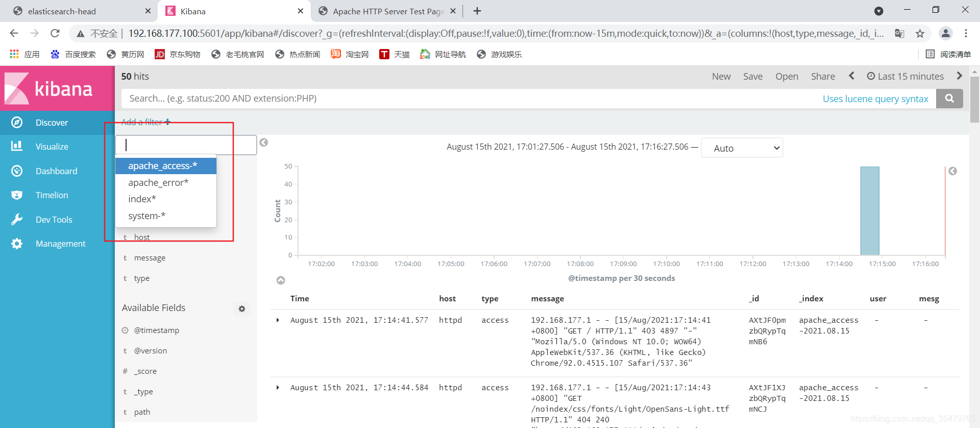
Task: Click Add a filter link
Action: pos(145,122)
